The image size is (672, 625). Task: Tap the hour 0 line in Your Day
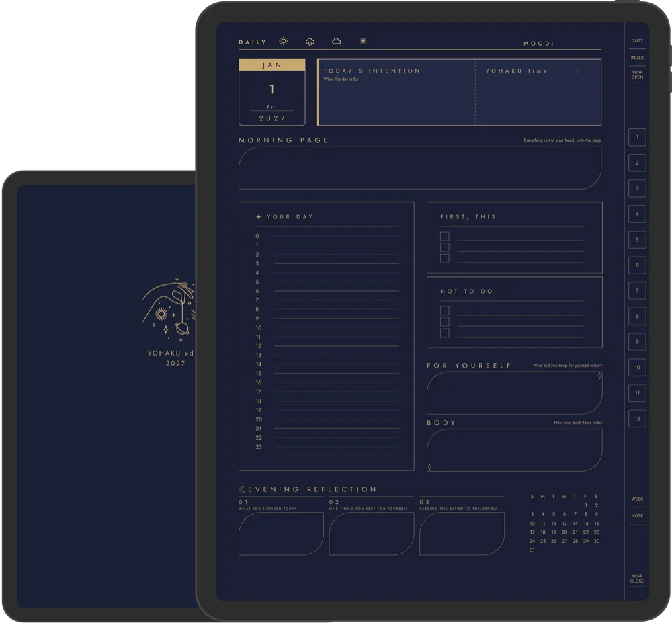click(x=337, y=236)
